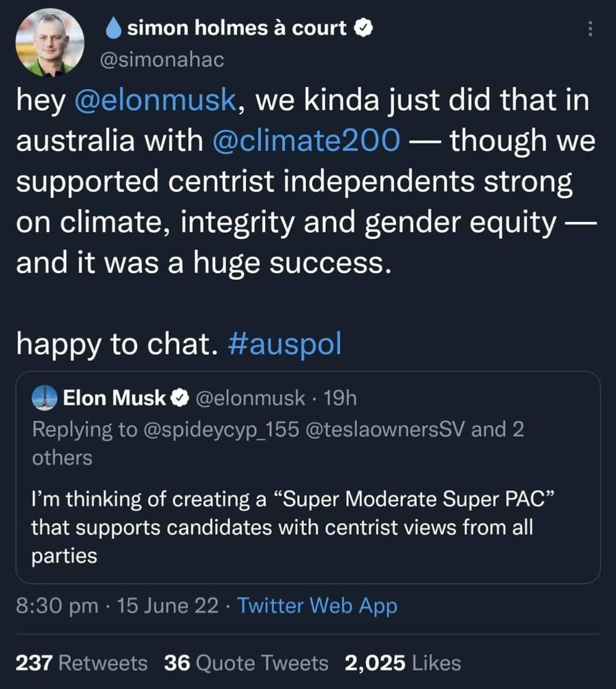Screen dimensions: 616x689
Task: Follow the @climate200 mention link
Action: pos(302,142)
